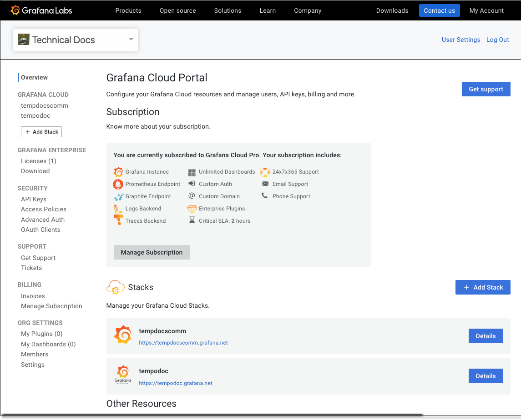Click the 24x7x365 Support lifebuoy icon
Image resolution: width=521 pixels, height=420 pixels.
(x=265, y=172)
